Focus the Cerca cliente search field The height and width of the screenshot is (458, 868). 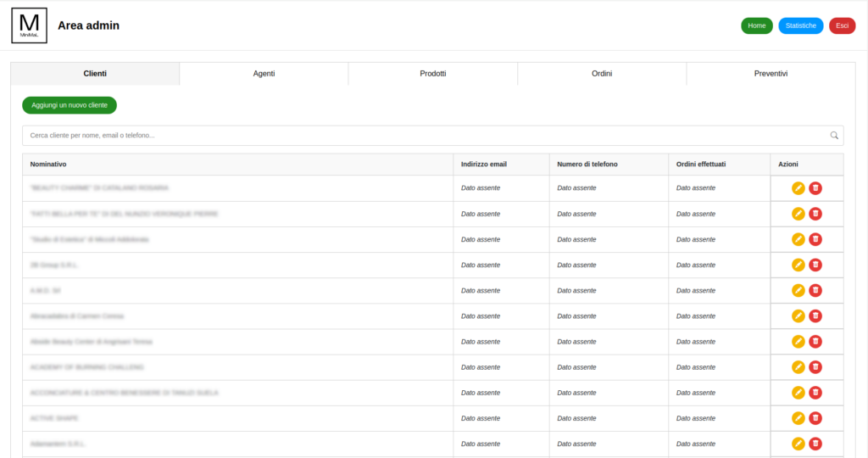pyautogui.click(x=424, y=135)
